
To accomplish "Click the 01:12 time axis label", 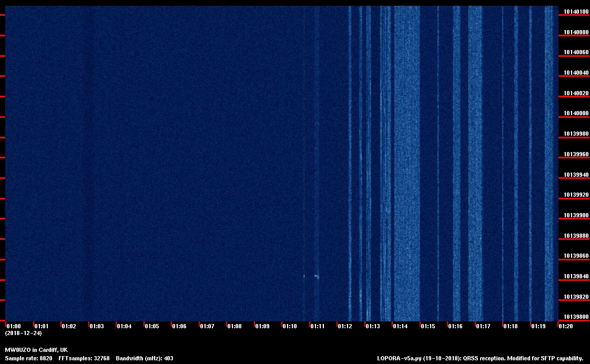I will [345, 326].
